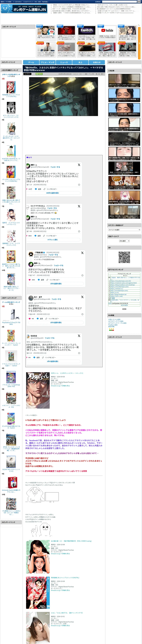142x644 pixels.
Task: Open X logo on 住吉住吉 tweet
Action: [79, 336]
